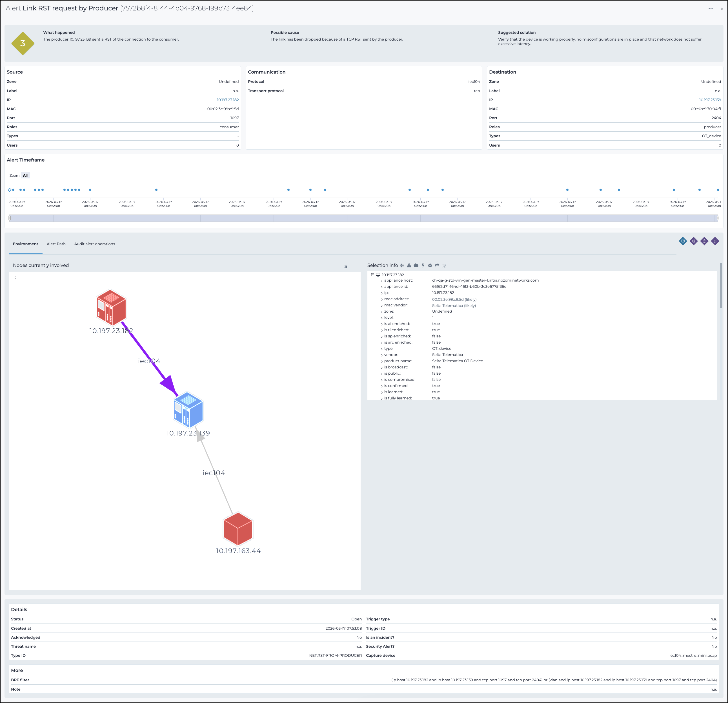Expand the nodes graph with arrow icon
The height and width of the screenshot is (703, 728).
coord(345,267)
